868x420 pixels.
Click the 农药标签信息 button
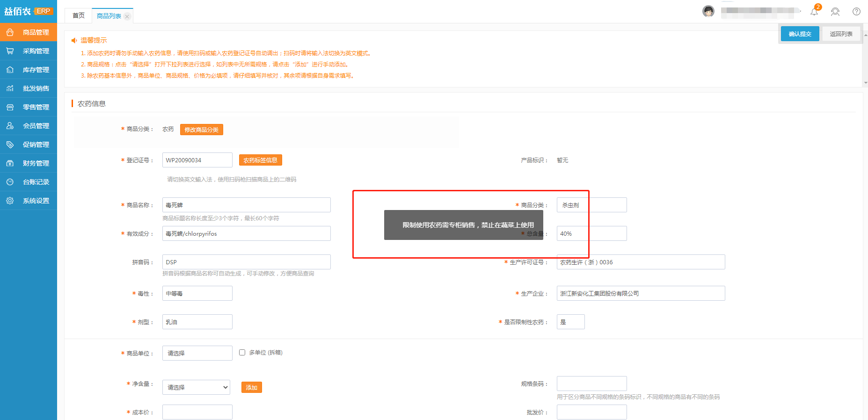(260, 160)
